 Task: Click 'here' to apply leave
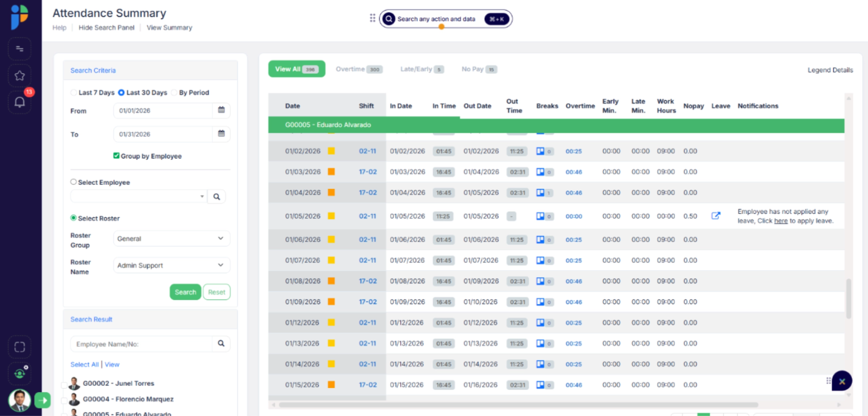click(x=781, y=221)
